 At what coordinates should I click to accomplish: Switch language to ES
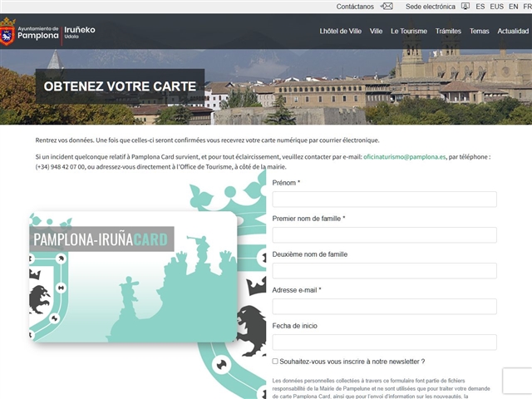pos(480,7)
